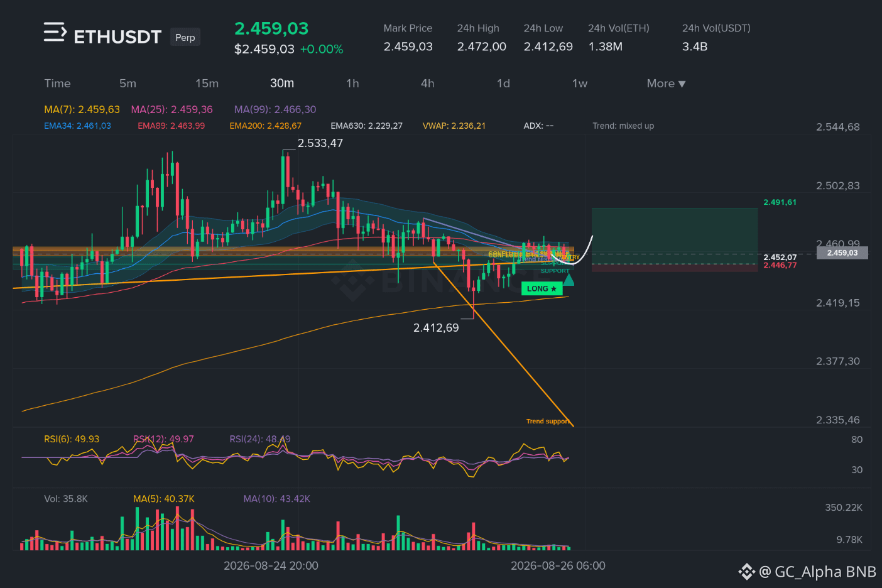Image resolution: width=882 pixels, height=588 pixels.
Task: Switch to the 1d timeframe
Action: point(503,84)
